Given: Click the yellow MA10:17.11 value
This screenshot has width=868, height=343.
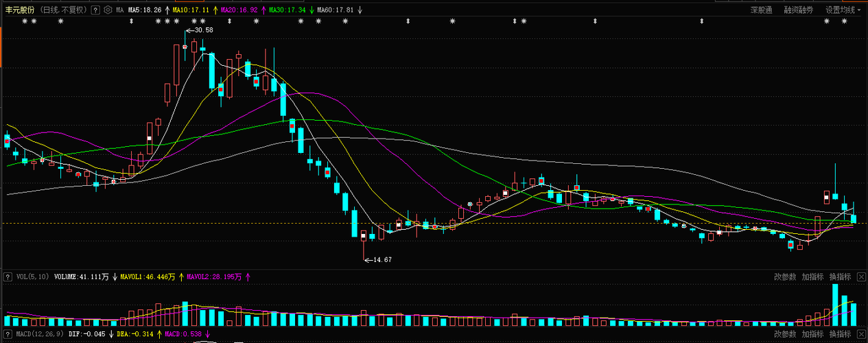Looking at the screenshot, I should (x=191, y=10).
